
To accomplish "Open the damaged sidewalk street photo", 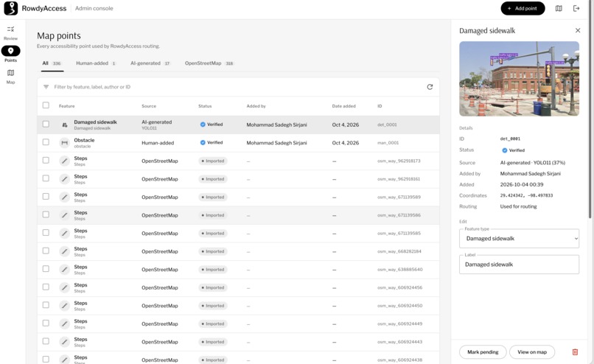I will (519, 78).
